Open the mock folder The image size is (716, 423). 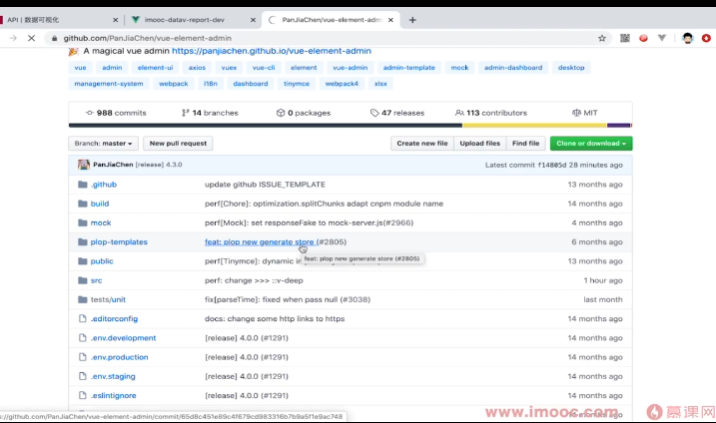click(x=100, y=223)
